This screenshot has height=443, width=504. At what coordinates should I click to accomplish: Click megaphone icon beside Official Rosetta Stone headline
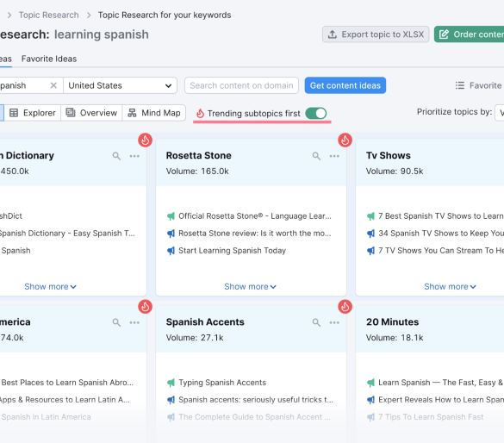(171, 216)
